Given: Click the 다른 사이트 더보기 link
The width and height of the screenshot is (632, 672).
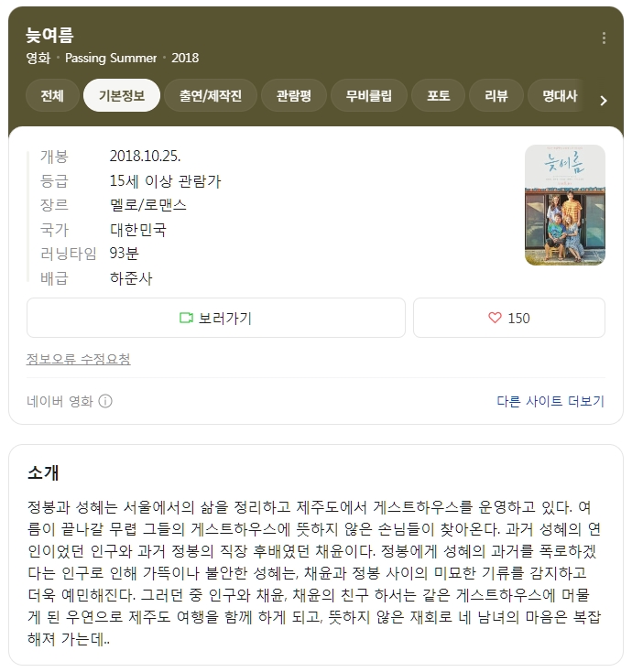Looking at the screenshot, I should tap(550, 401).
